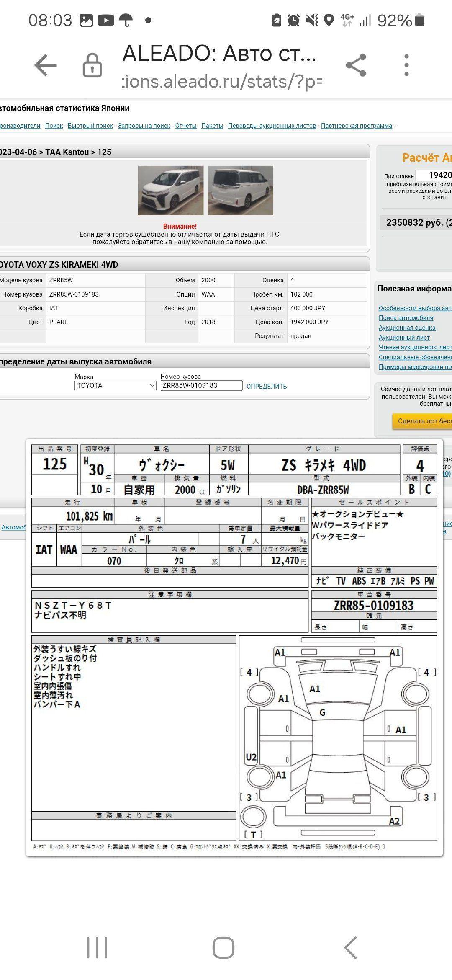452x980 pixels.
Task: Select body number ZRR85W-0109183 cell
Action: (x=95, y=294)
